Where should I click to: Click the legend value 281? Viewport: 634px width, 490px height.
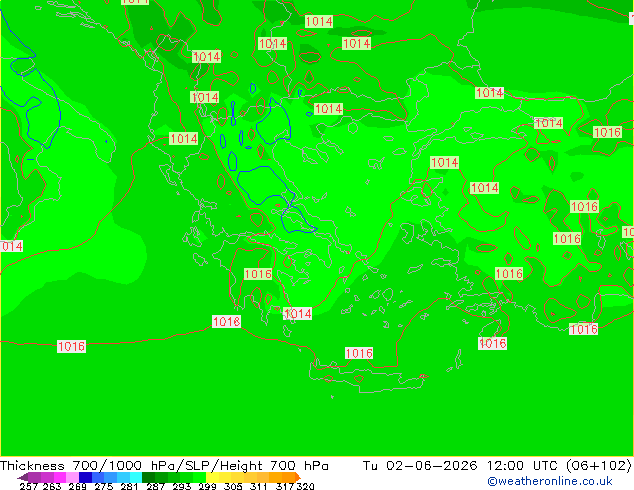pos(129,486)
